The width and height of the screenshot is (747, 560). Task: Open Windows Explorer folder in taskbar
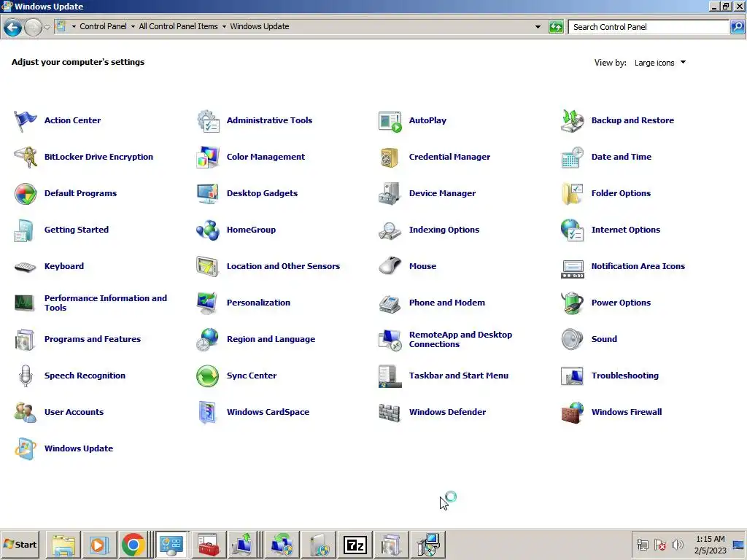[63, 545]
